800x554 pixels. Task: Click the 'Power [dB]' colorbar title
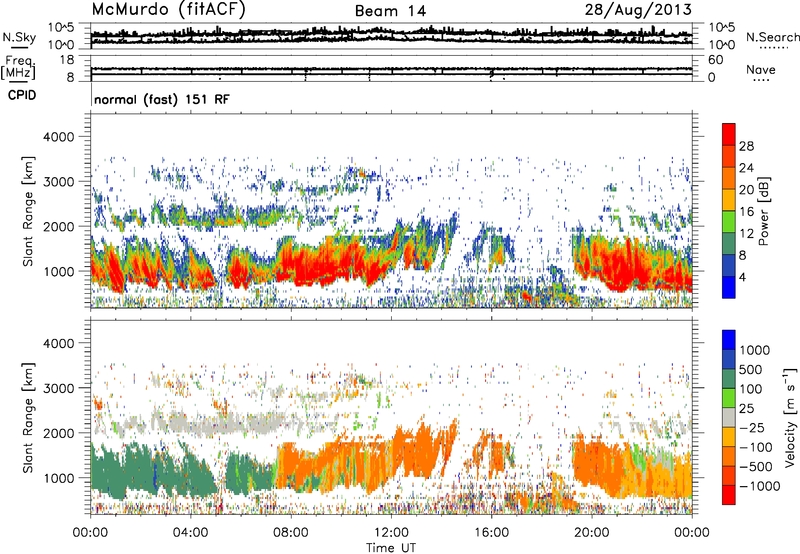pyautogui.click(x=764, y=211)
